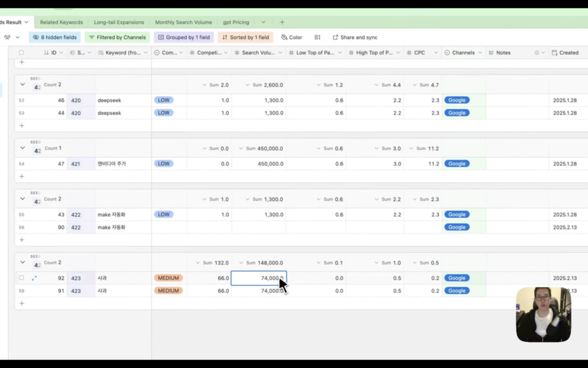Viewport: 588px width, 368px height.
Task: Collapse the group containing deepseek rows
Action: [23, 85]
